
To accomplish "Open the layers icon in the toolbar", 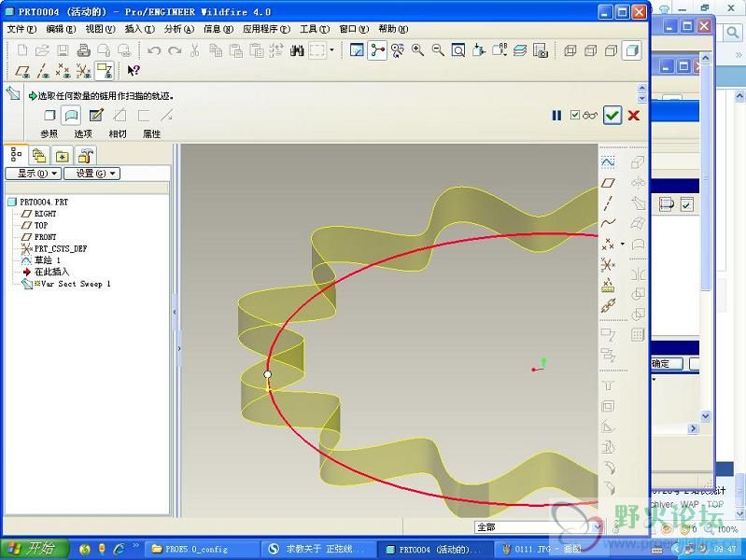I will coord(520,50).
